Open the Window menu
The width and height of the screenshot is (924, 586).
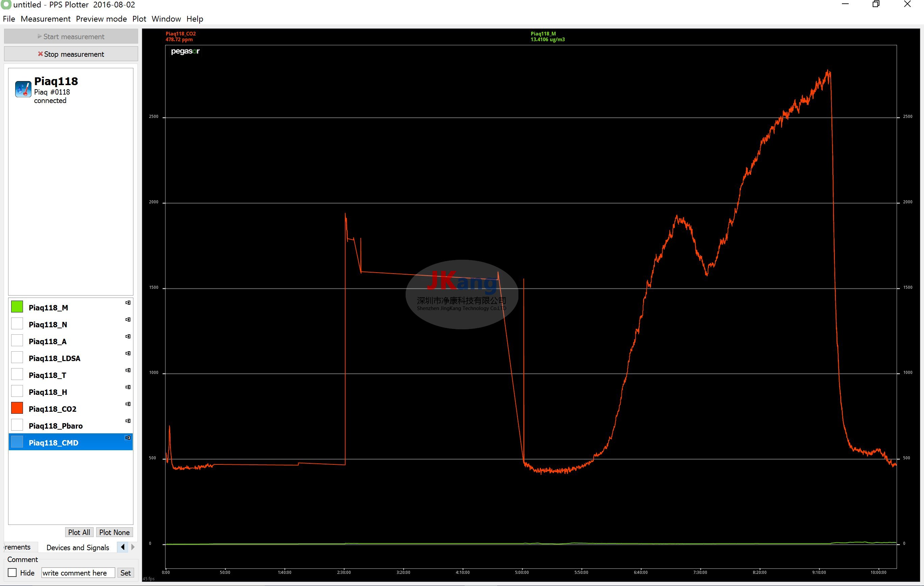tap(166, 19)
